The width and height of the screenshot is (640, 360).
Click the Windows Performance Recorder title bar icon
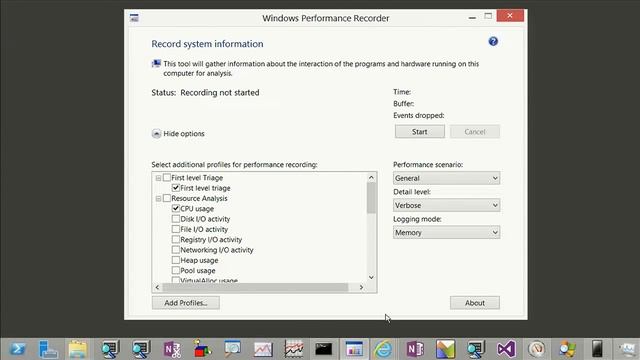pos(134,18)
